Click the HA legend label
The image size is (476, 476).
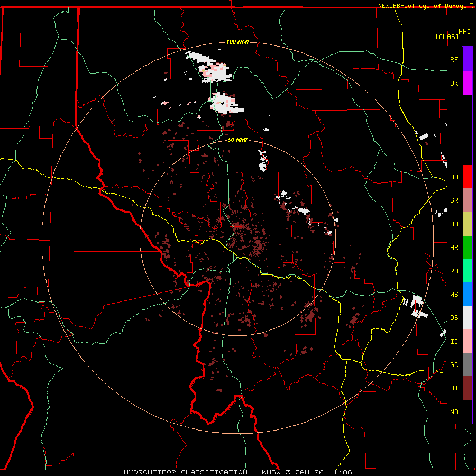tap(454, 177)
